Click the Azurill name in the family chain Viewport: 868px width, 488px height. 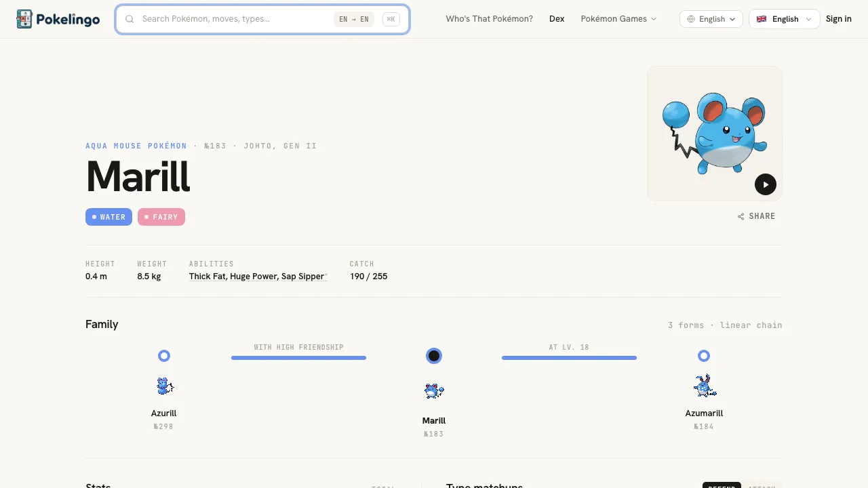[x=164, y=413]
